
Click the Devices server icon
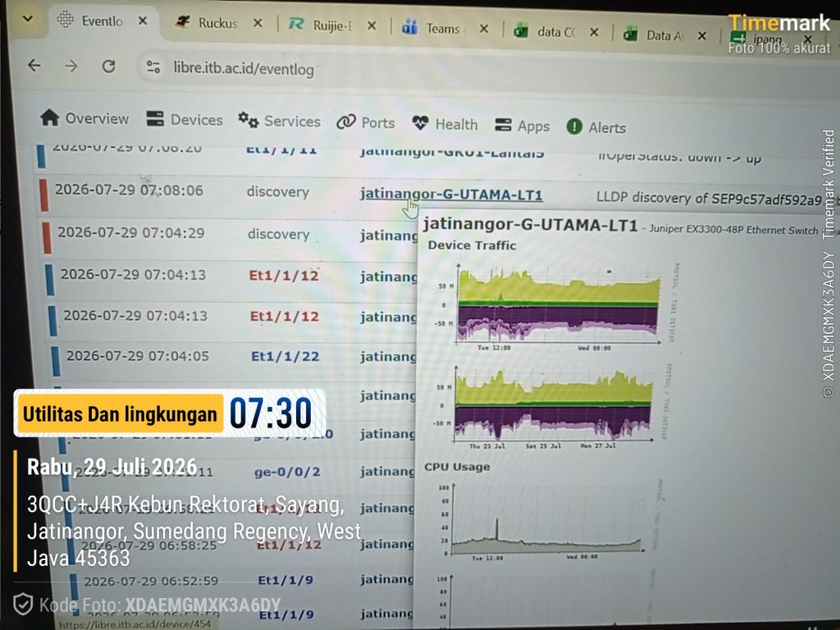(x=155, y=118)
